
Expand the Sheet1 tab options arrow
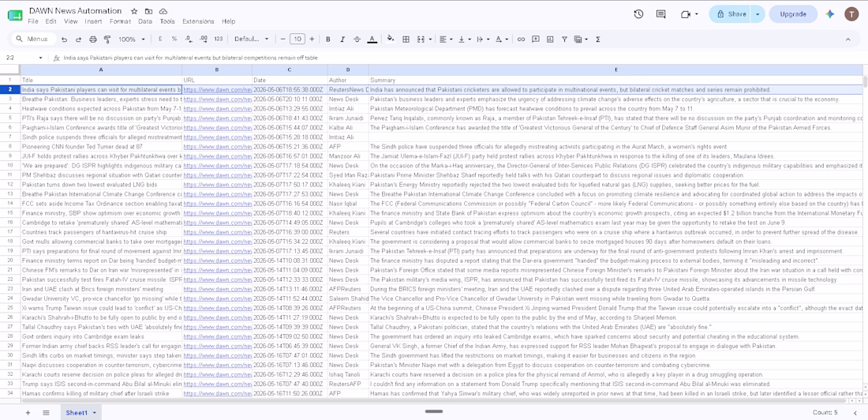click(95, 413)
